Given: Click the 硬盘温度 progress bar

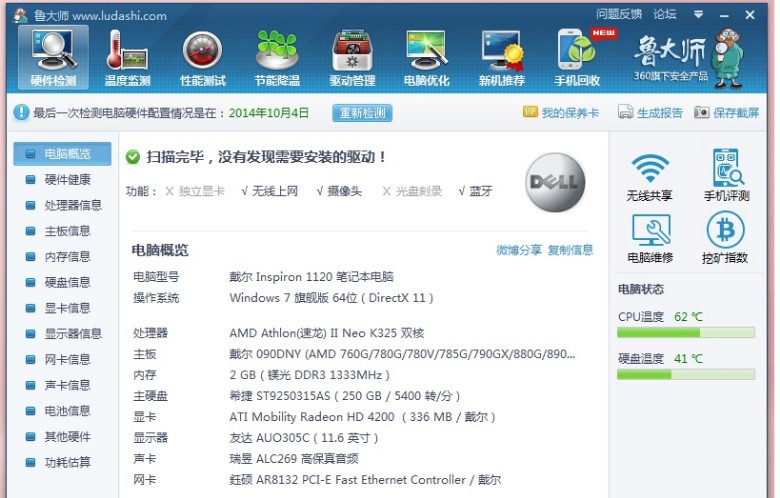Looking at the screenshot, I should (x=686, y=374).
